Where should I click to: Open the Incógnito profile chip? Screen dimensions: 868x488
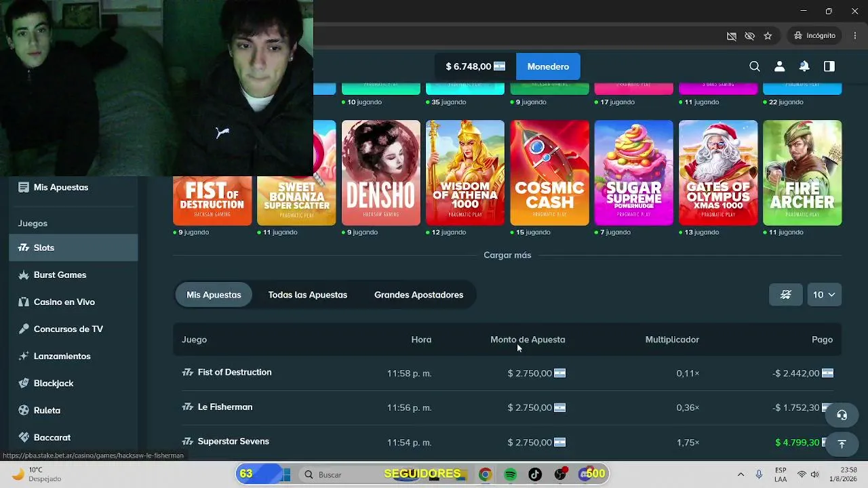coord(814,35)
